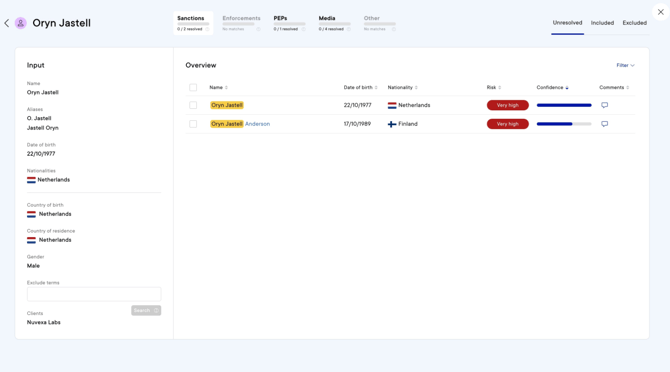
Task: Open the Other tab
Action: coord(380,23)
